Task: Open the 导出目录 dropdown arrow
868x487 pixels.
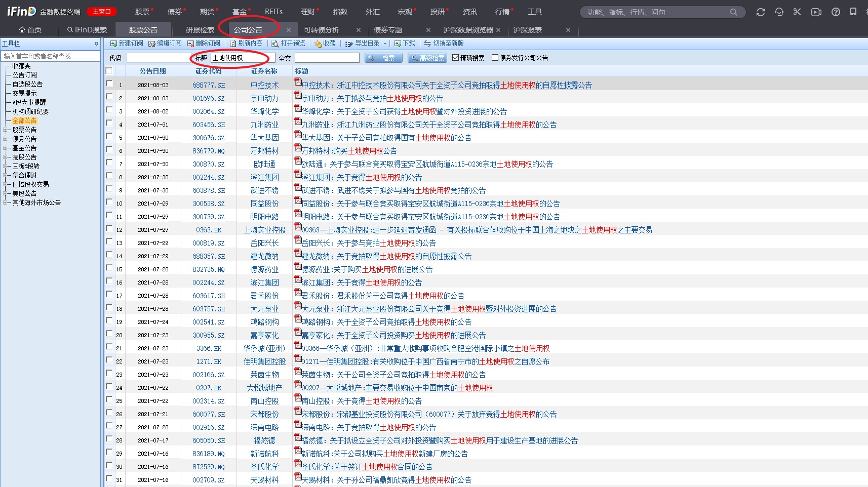Action: click(385, 44)
